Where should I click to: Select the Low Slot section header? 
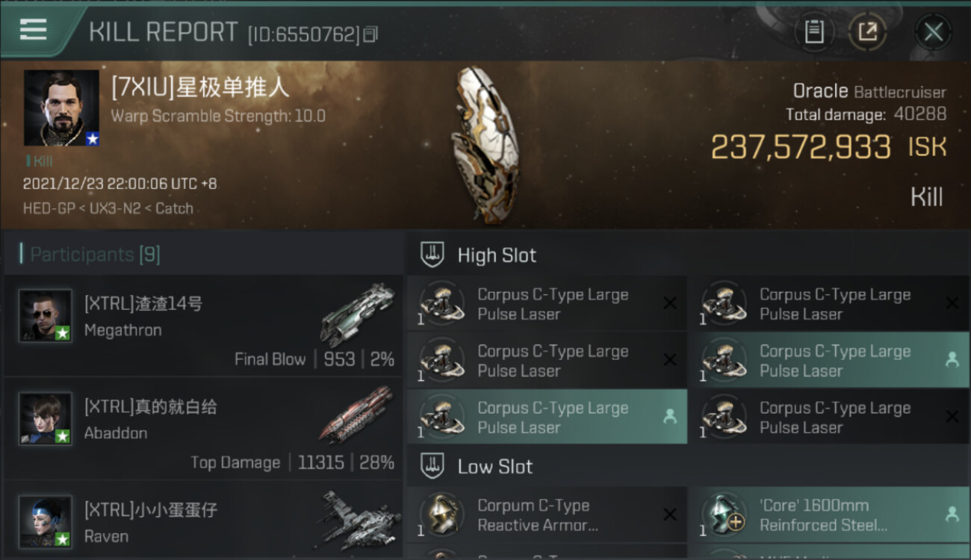coord(495,467)
